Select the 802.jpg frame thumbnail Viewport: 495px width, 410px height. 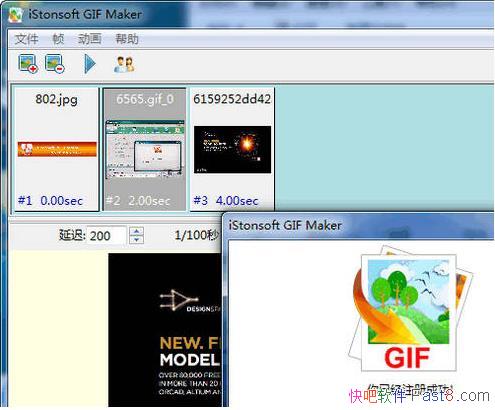57,149
